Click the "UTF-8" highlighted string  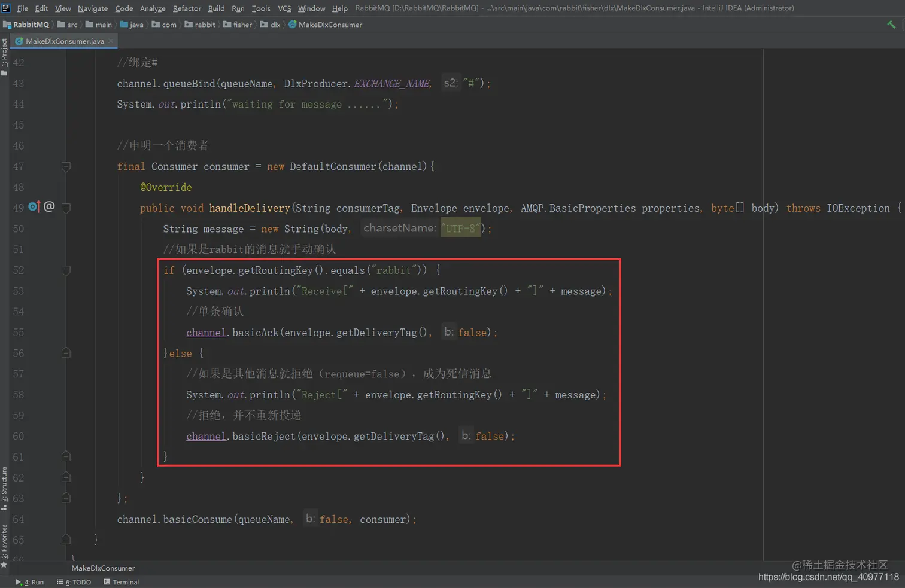coord(461,229)
